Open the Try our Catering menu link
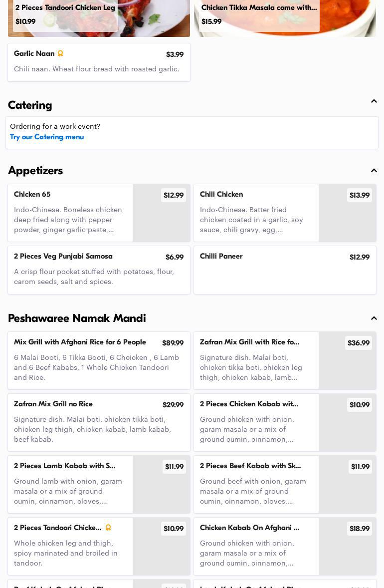The image size is (384, 588). [47, 137]
